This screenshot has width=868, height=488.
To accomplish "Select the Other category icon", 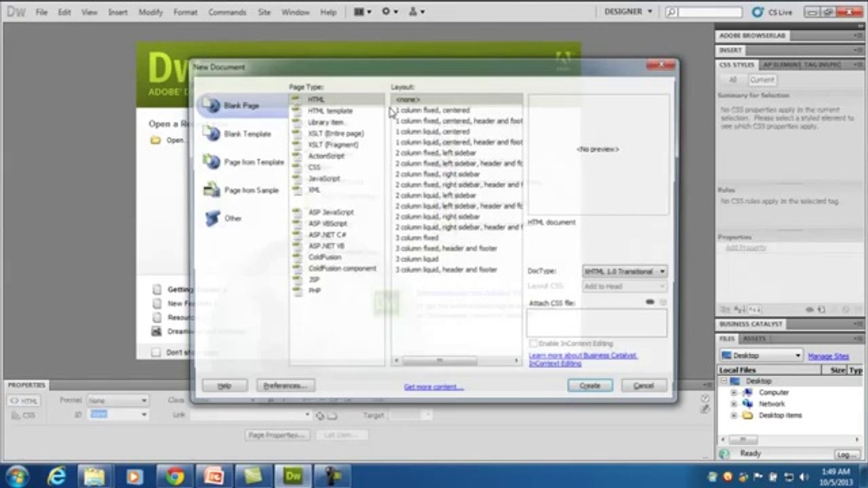I will tap(212, 218).
